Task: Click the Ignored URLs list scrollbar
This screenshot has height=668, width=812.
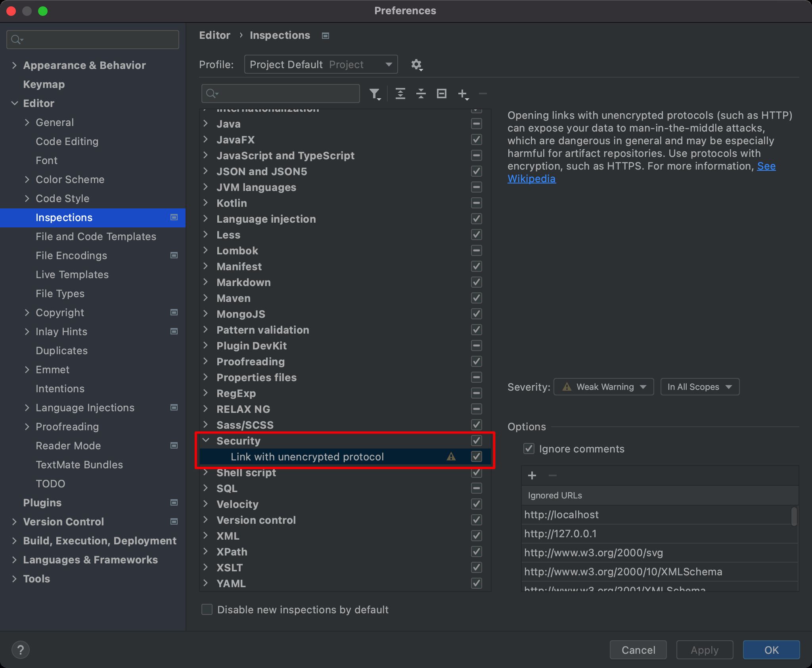Action: [x=794, y=516]
